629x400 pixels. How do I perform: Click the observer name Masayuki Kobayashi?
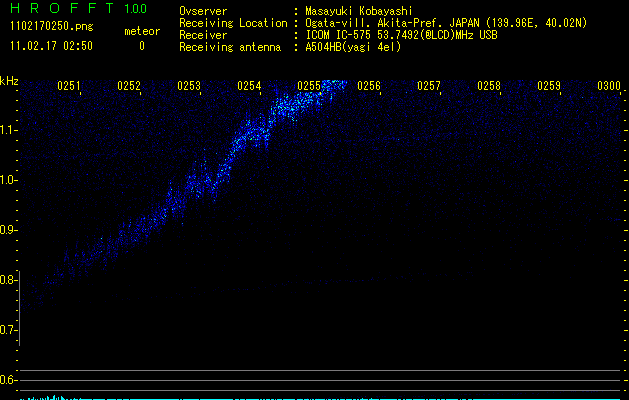click(x=359, y=11)
